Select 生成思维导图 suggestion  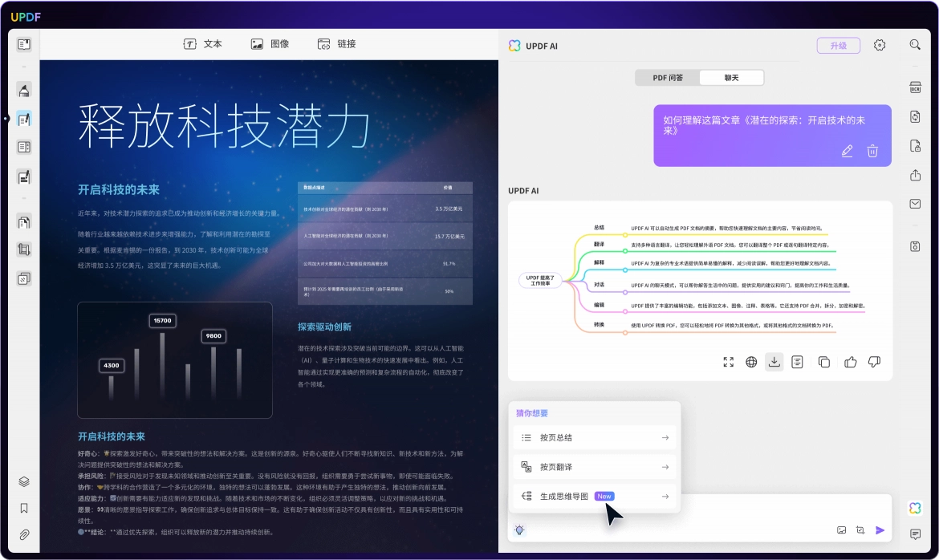(595, 497)
